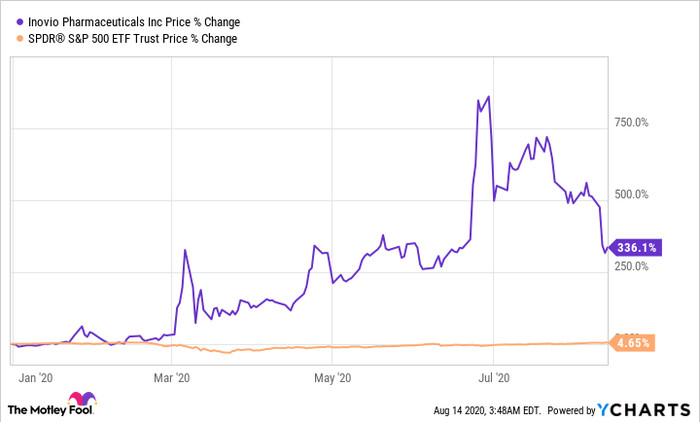Click the Mar '20 axis label
Viewport: 700px width, 422px height.
pyautogui.click(x=173, y=378)
